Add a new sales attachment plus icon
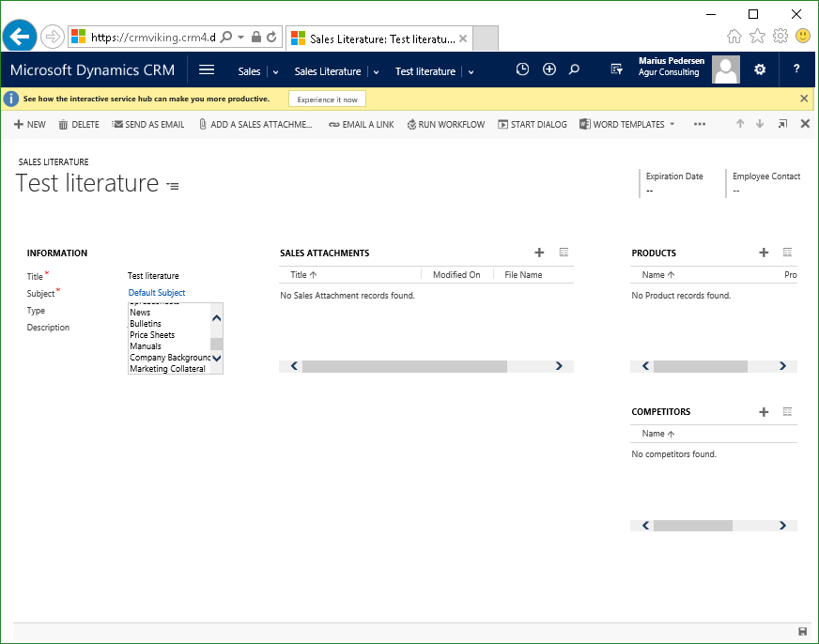Image resolution: width=819 pixels, height=644 pixels. [539, 253]
